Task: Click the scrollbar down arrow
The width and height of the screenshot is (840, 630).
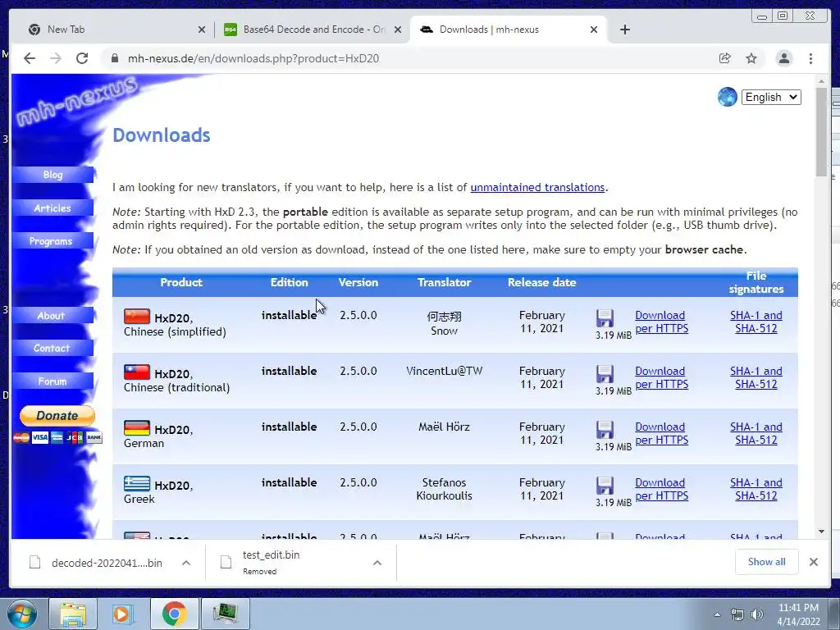Action: [821, 532]
